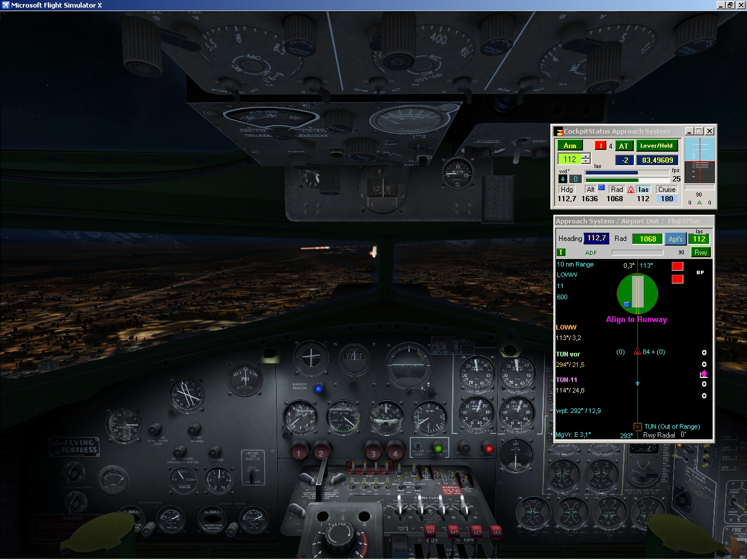Image resolution: width=747 pixels, height=560 pixels.
Task: Restore down the Flight Simulator X window
Action: [x=731, y=5]
